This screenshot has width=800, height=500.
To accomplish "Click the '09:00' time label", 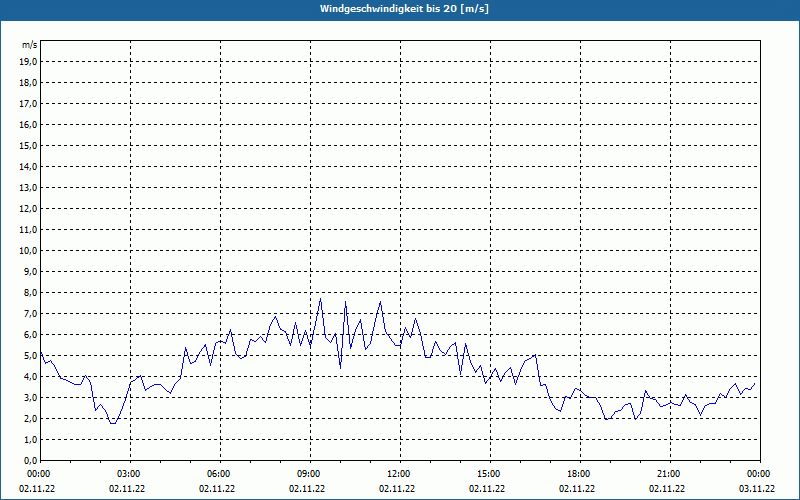I will coord(310,474).
